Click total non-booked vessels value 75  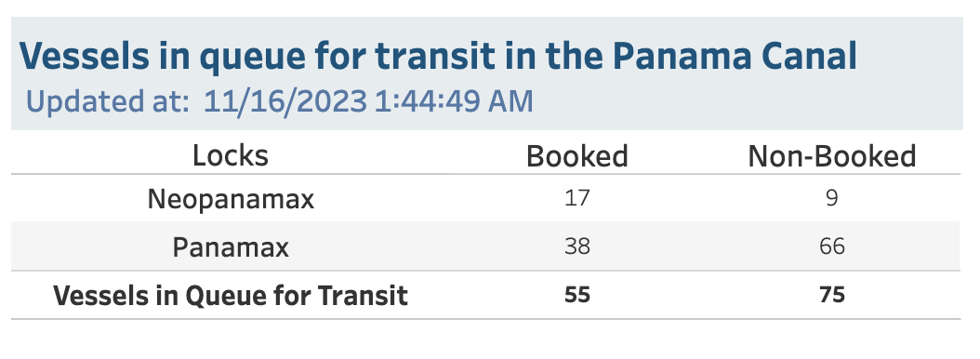point(832,294)
